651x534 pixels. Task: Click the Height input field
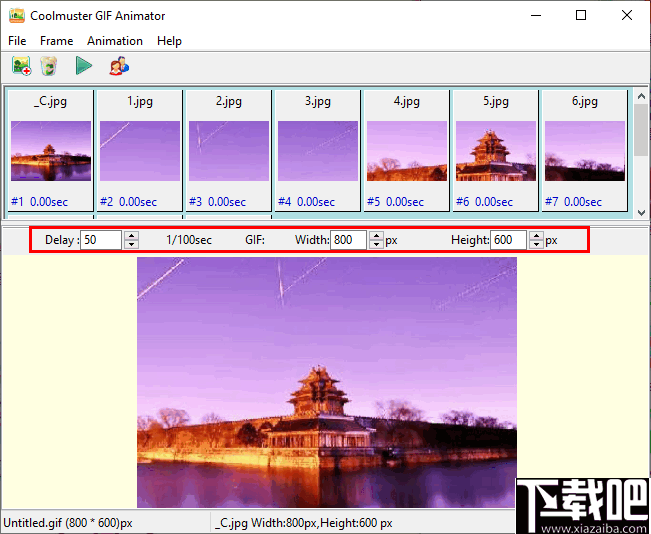pos(509,240)
